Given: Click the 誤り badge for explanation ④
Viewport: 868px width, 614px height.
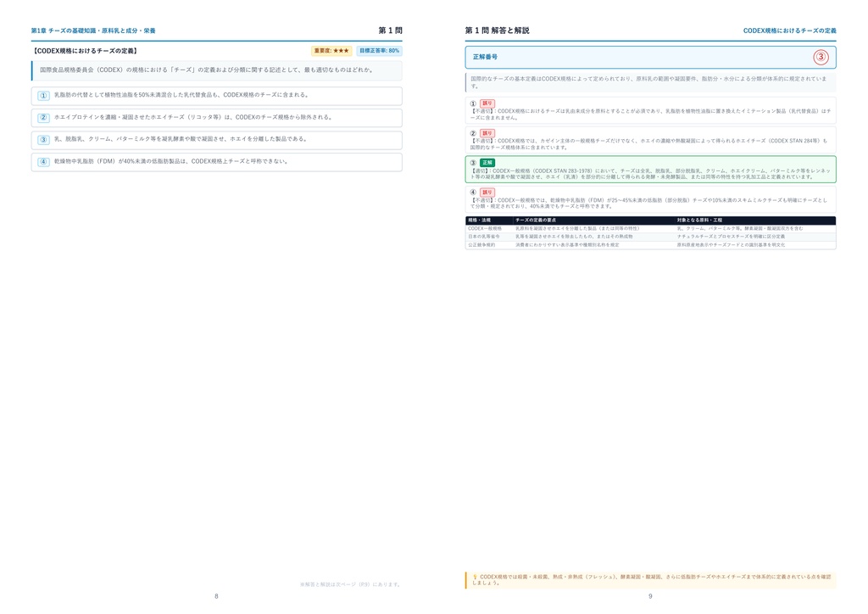Looking at the screenshot, I should pyautogui.click(x=487, y=193).
